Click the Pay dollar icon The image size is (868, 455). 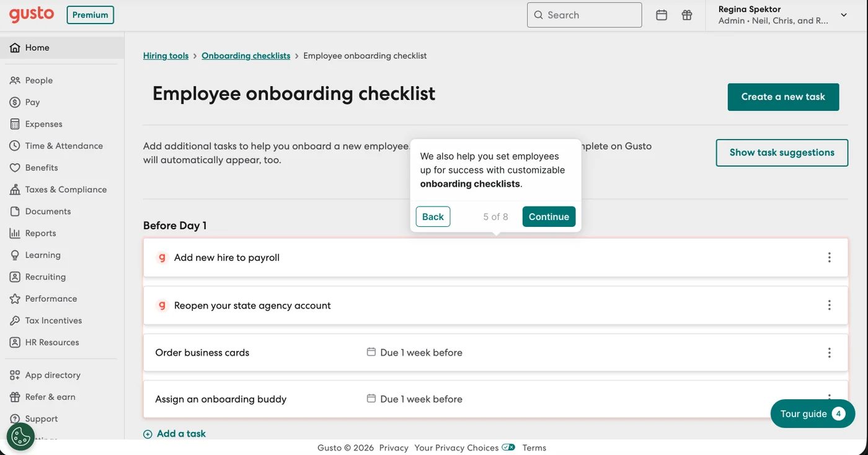coord(15,102)
